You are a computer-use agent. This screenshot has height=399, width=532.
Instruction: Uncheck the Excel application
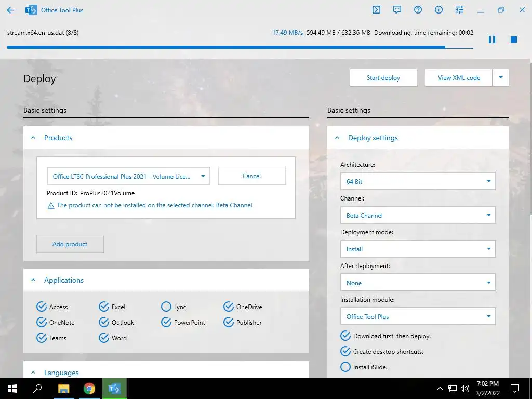(x=104, y=307)
